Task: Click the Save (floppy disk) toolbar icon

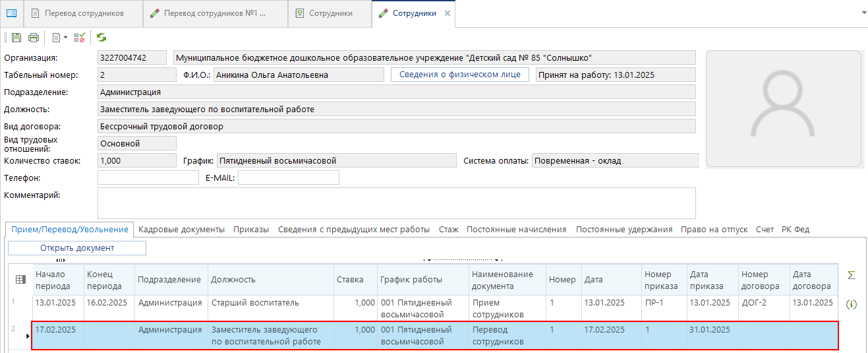Action: click(16, 38)
